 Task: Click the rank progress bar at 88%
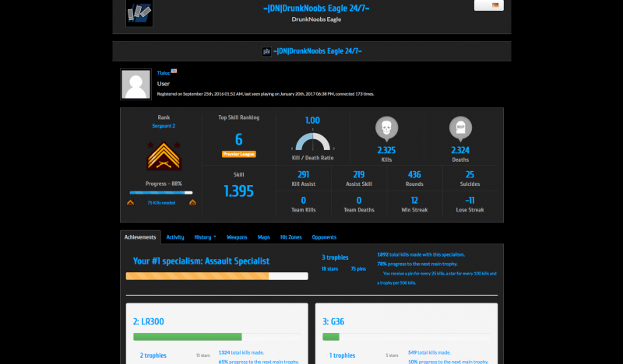(161, 192)
